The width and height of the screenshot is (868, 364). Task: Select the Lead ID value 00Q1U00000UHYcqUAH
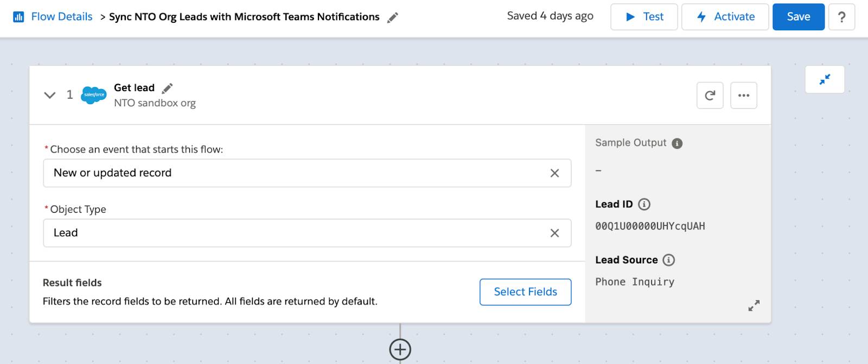pyautogui.click(x=650, y=226)
